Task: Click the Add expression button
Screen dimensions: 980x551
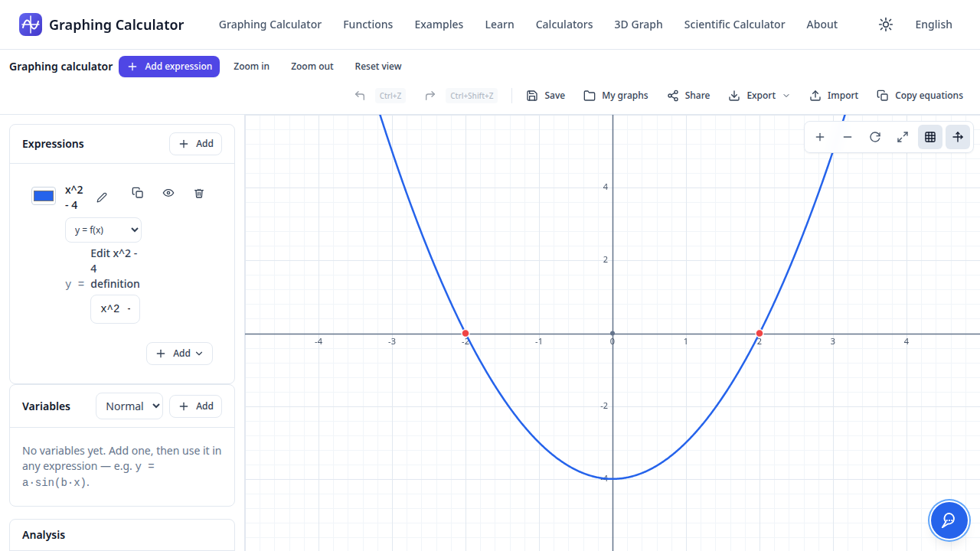Action: pos(169,67)
